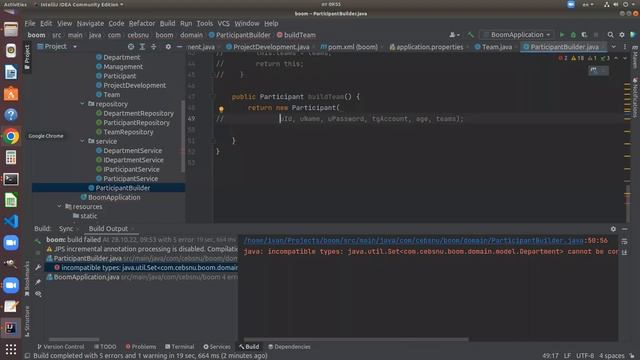Show applications grid in the dock

[11, 349]
